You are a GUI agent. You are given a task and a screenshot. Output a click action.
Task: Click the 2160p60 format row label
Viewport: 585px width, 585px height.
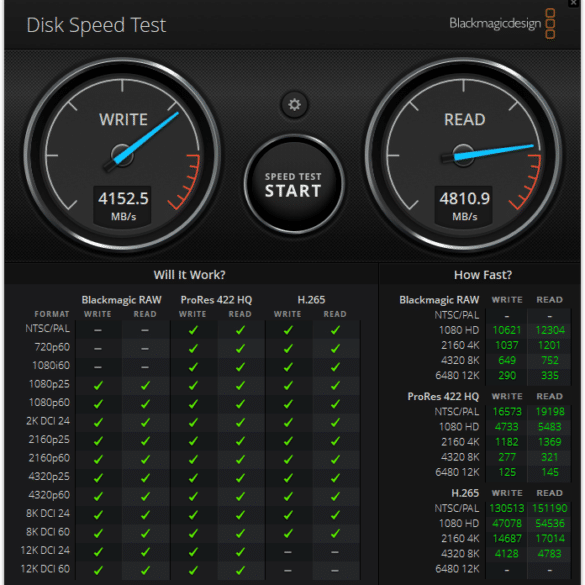49,458
